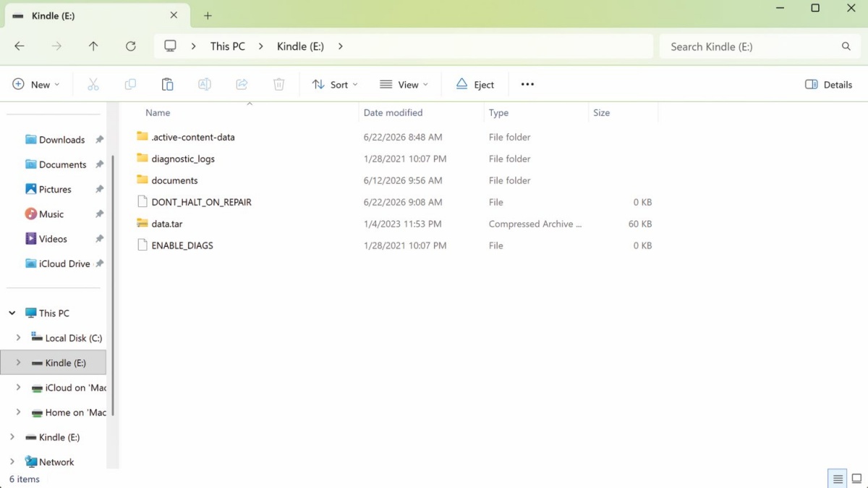Click the pin icon beside iCloud Drive
This screenshot has width=868, height=488.
pos(100,264)
